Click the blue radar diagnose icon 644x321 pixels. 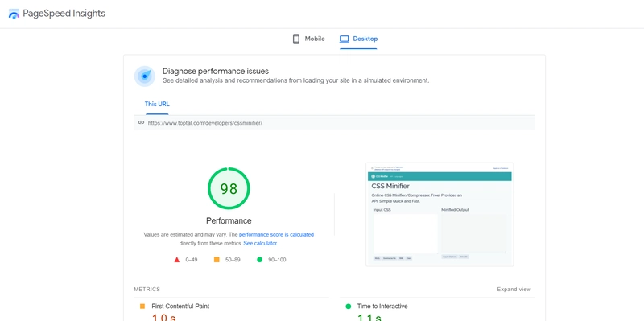coord(145,76)
